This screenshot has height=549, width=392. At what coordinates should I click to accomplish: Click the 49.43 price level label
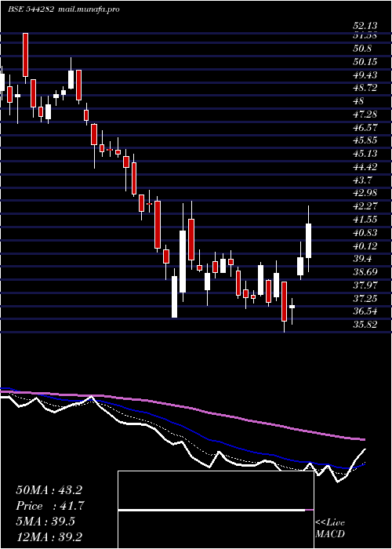pos(365,75)
